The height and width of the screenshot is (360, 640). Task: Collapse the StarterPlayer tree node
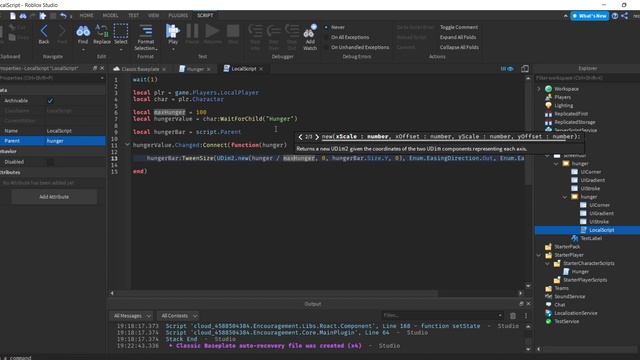click(x=539, y=255)
